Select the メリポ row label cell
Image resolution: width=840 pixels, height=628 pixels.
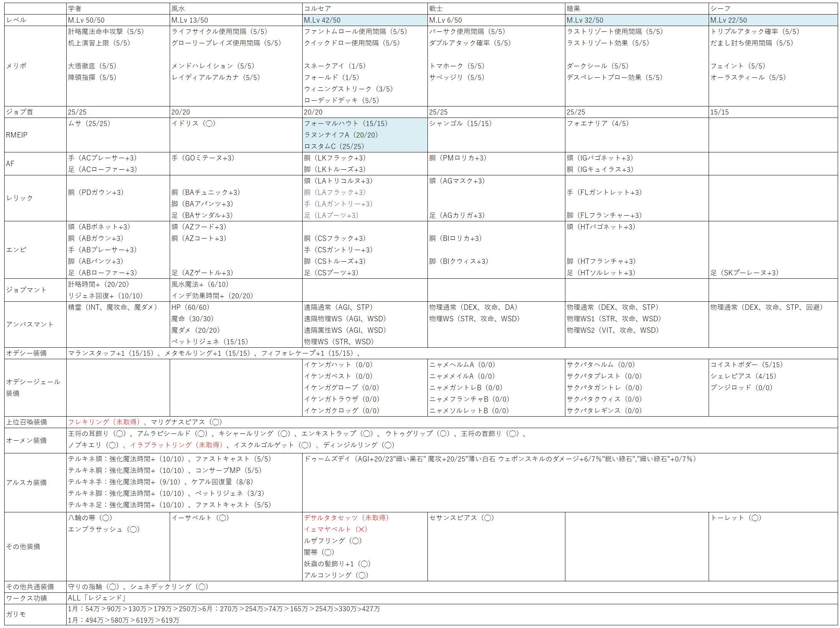point(16,66)
